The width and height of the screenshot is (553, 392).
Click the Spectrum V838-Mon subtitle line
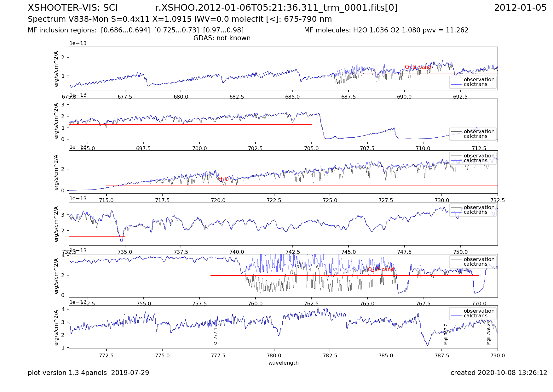tap(180, 19)
